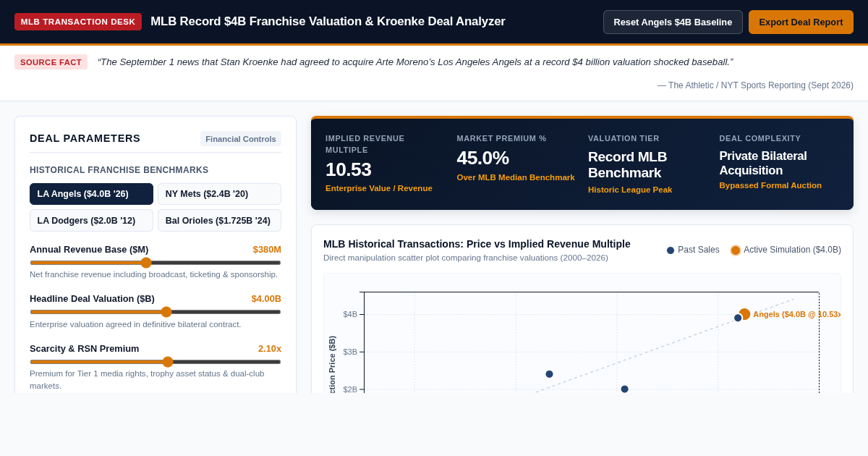Click Private Bilateral Acquisition text
Viewport: 868px width, 456px height.
click(x=763, y=164)
